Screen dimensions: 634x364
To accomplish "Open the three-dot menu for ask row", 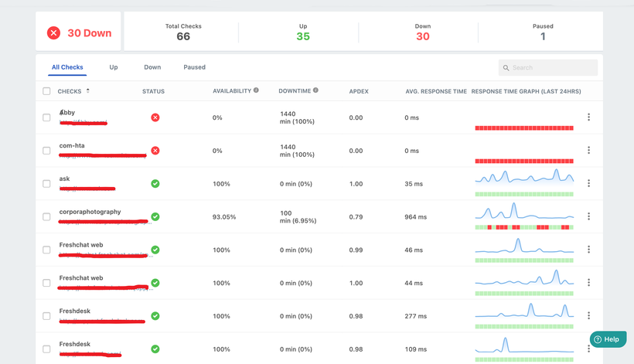I will 588,183.
